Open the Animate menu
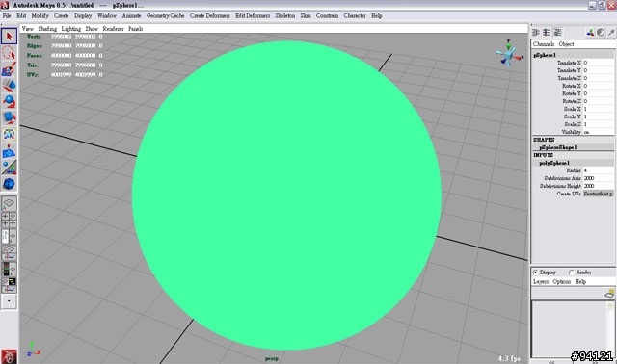617x364 pixels. [x=131, y=15]
